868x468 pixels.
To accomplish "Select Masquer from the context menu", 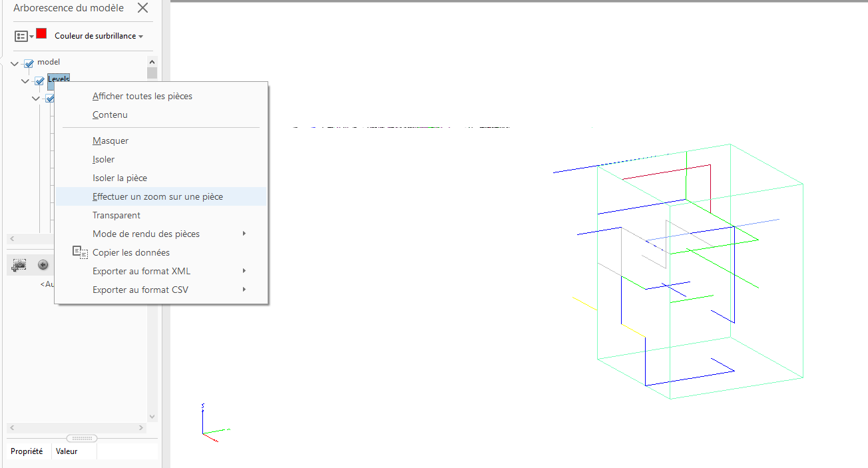I will [110, 140].
